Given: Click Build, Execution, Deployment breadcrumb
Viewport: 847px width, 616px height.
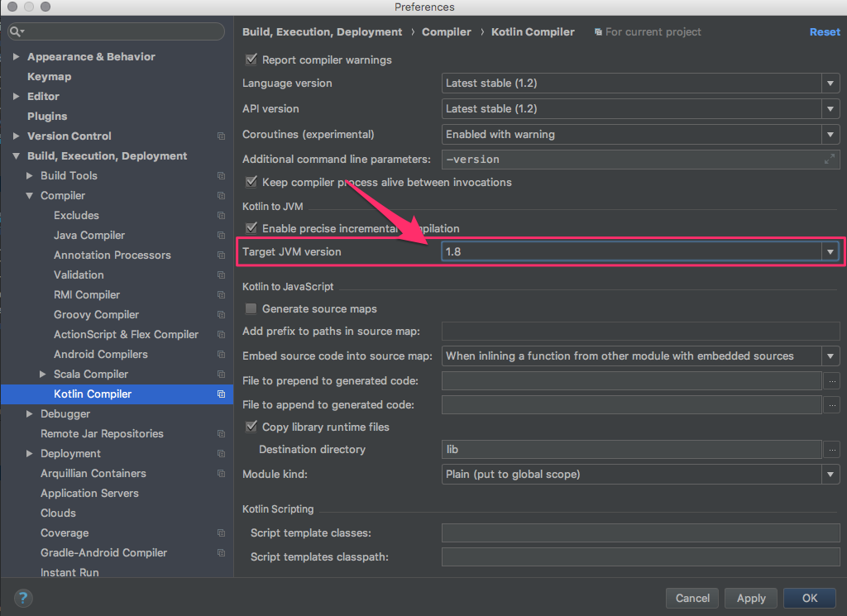Looking at the screenshot, I should [x=322, y=32].
